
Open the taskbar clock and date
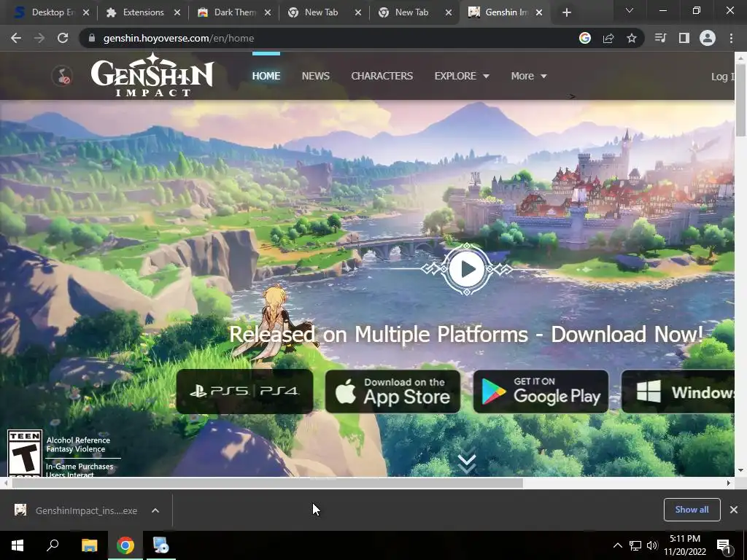[x=684, y=545]
